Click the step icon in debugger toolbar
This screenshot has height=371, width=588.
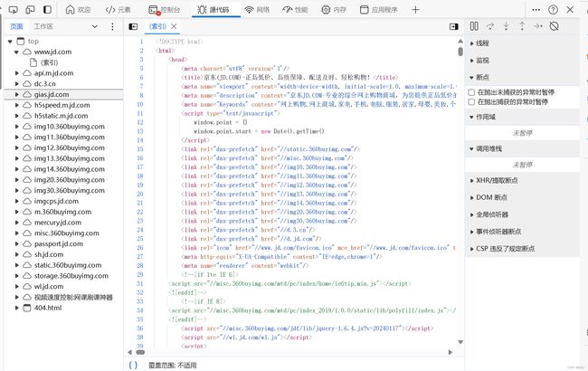(x=538, y=26)
